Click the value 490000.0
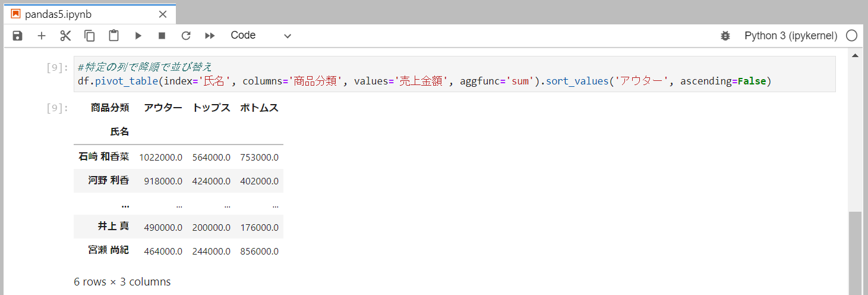868x295 pixels. pos(163,227)
